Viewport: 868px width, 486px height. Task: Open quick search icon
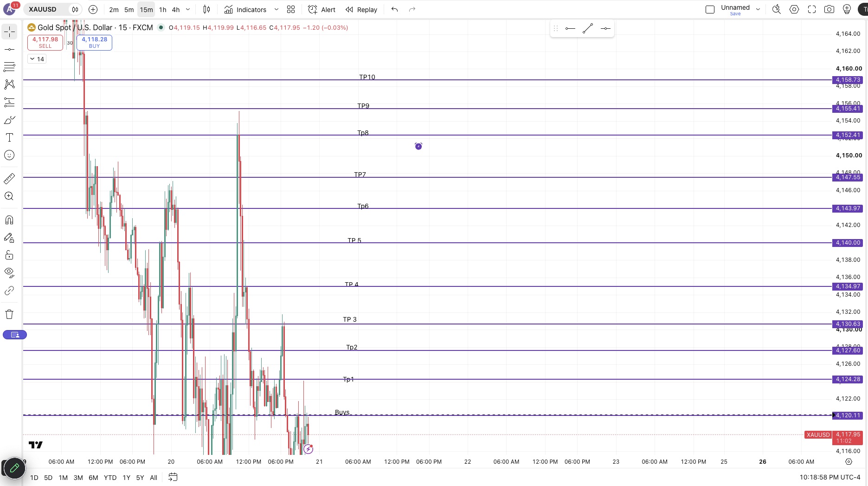tap(776, 9)
